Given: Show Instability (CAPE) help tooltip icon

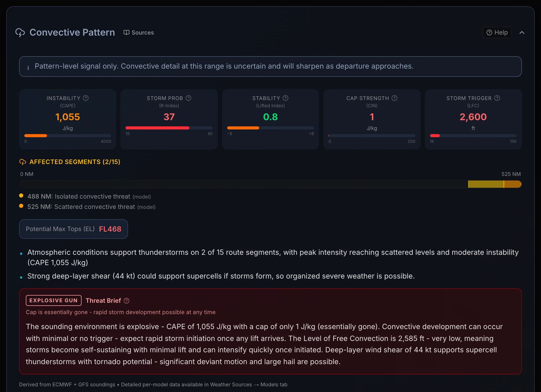Looking at the screenshot, I should (86, 98).
